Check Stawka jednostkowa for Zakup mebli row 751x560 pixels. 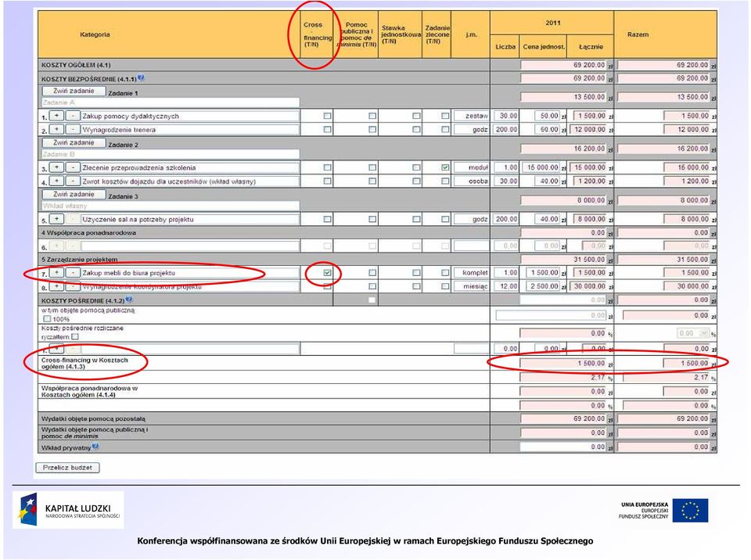point(415,273)
